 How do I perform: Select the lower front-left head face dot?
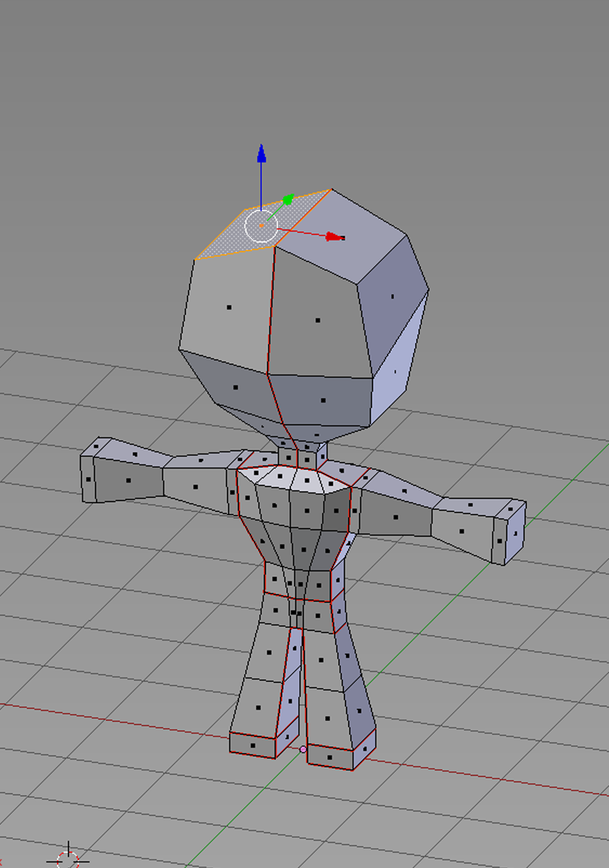(x=235, y=387)
